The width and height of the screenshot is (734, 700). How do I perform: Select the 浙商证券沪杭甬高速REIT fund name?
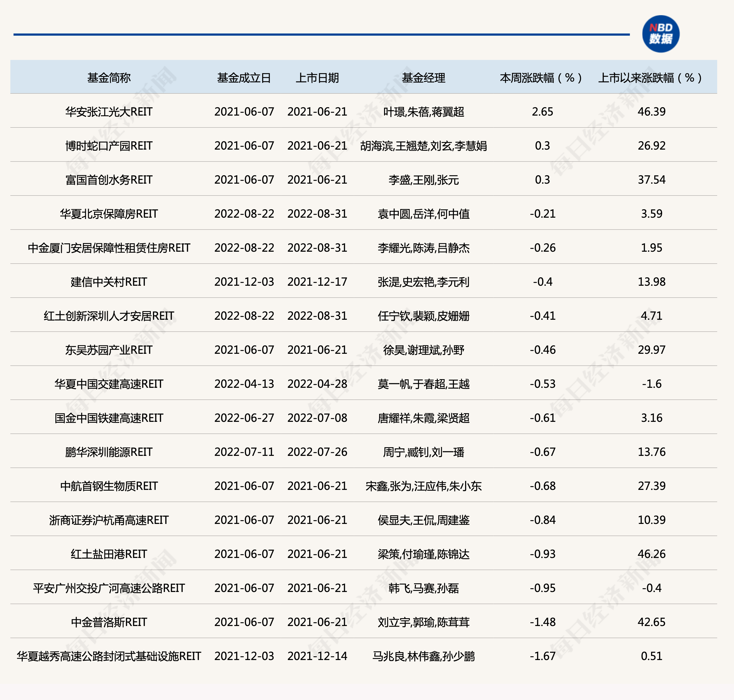(109, 520)
